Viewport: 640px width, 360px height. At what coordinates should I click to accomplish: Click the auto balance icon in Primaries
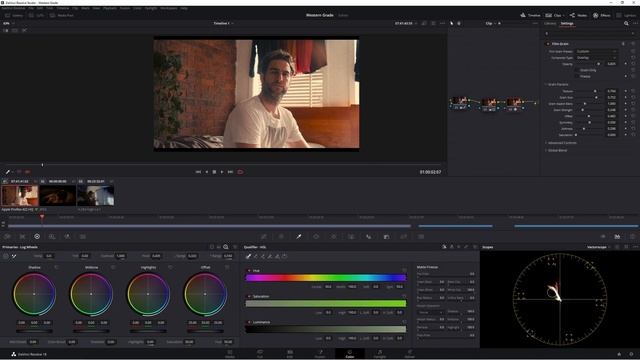click(6, 256)
